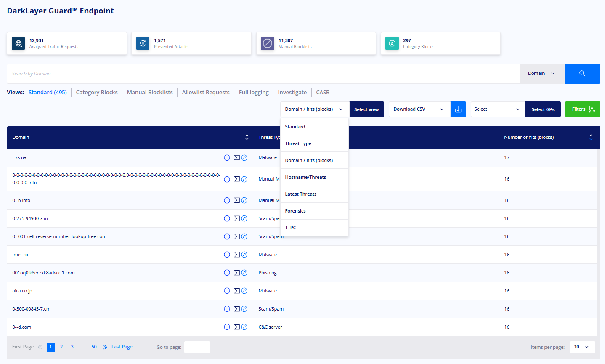The width and height of the screenshot is (605, 364).
Task: Open the green Filters button
Action: pyautogui.click(x=583, y=109)
